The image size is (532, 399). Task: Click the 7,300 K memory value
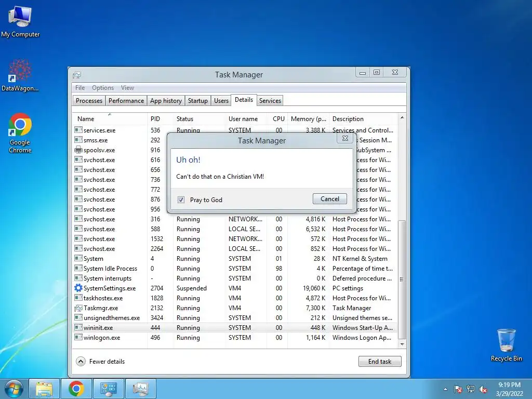pyautogui.click(x=315, y=308)
